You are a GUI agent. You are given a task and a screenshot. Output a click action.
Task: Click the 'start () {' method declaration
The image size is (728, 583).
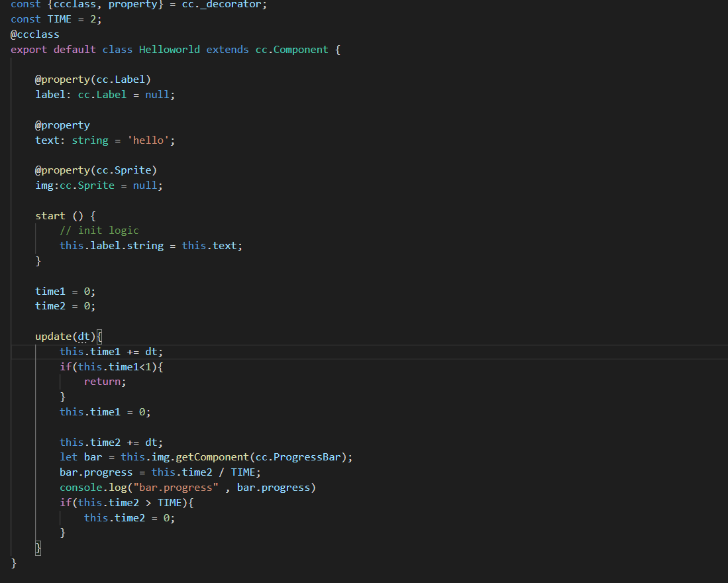tap(66, 216)
